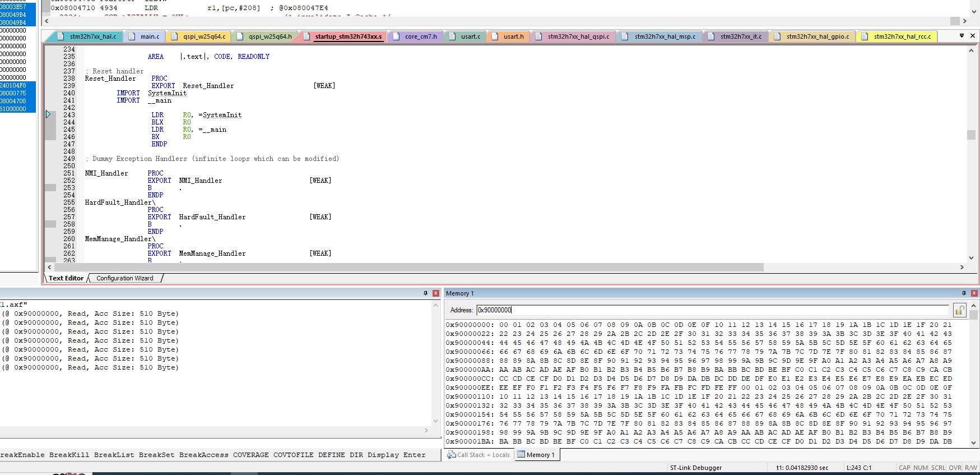Click =__main operand on line 245
980x475 pixels.
[212, 130]
